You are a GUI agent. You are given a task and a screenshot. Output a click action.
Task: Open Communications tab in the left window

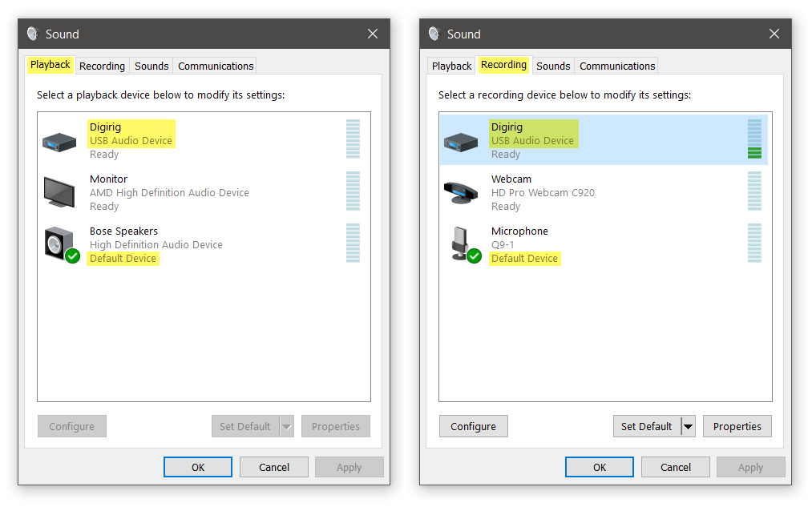[216, 66]
